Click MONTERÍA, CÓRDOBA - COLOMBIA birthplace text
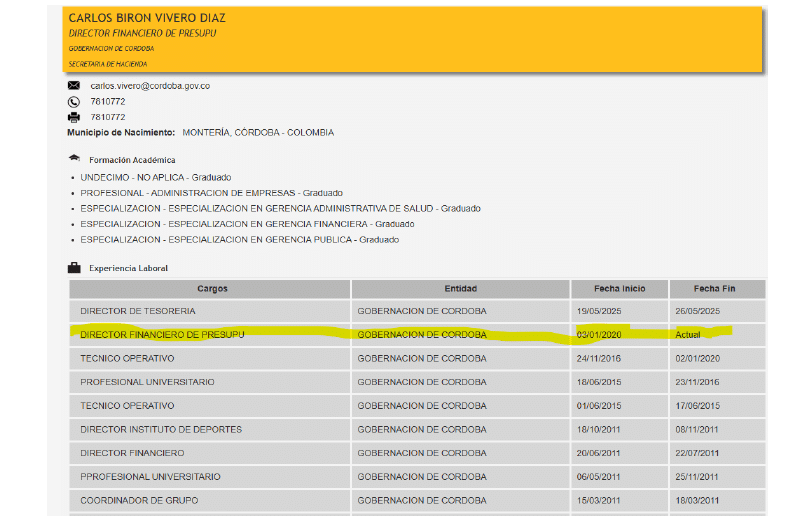This screenshot has width=787, height=522. (258, 133)
